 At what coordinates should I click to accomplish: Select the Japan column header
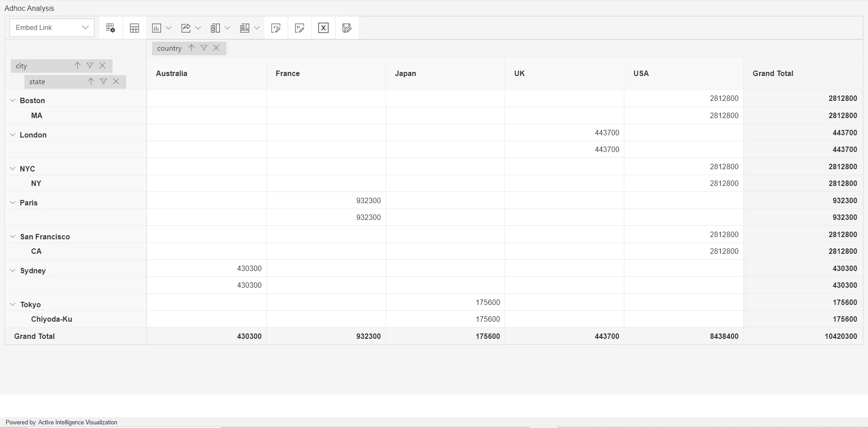click(x=445, y=73)
